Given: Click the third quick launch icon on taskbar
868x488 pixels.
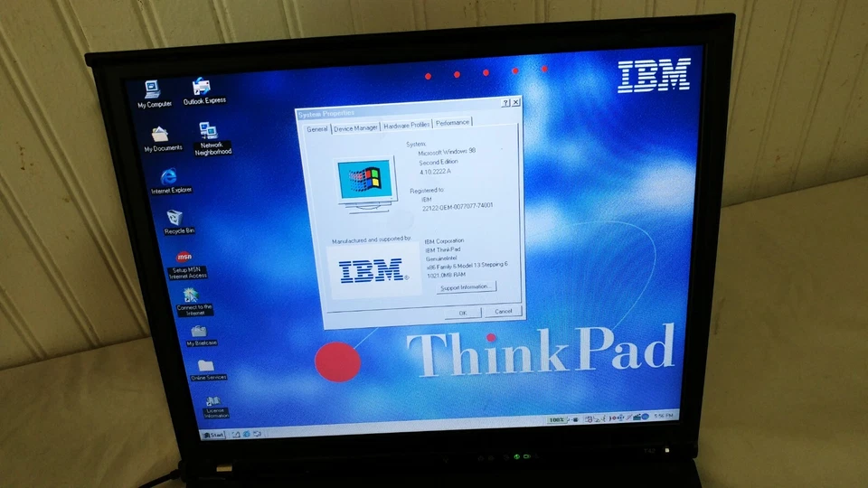Looking at the screenshot, I should [258, 434].
